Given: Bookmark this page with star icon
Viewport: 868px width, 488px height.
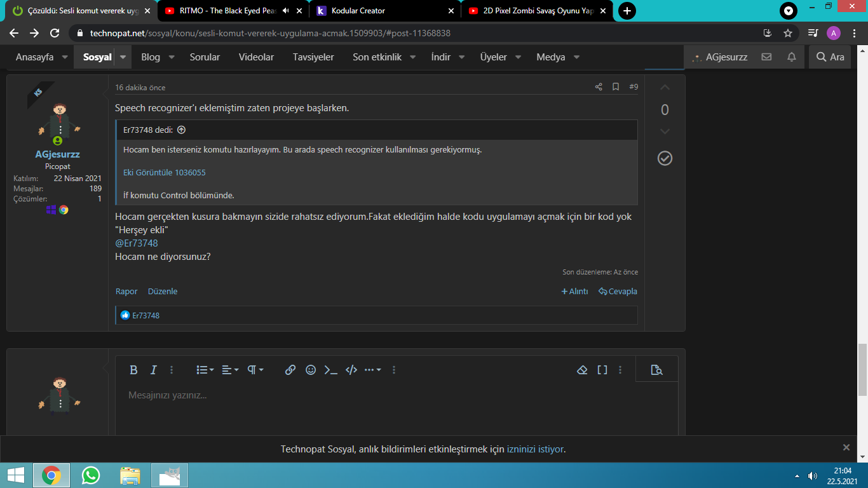Looking at the screenshot, I should tap(788, 33).
